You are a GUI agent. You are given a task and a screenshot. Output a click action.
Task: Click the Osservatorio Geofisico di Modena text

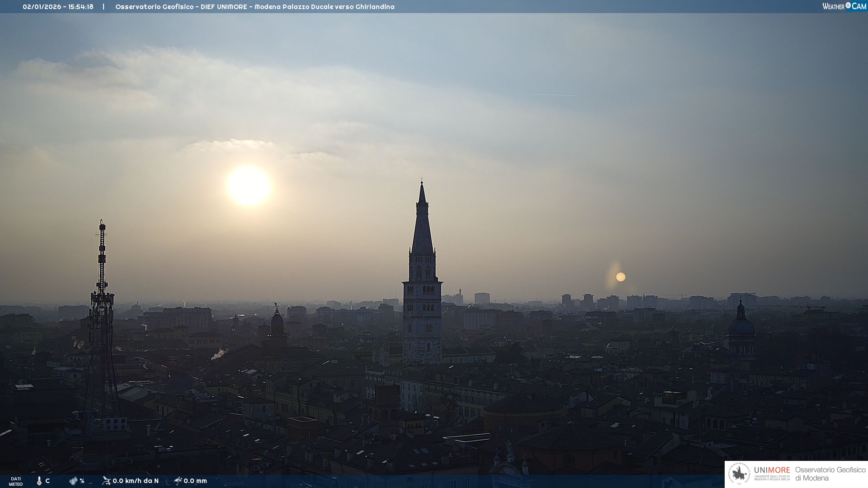830,474
